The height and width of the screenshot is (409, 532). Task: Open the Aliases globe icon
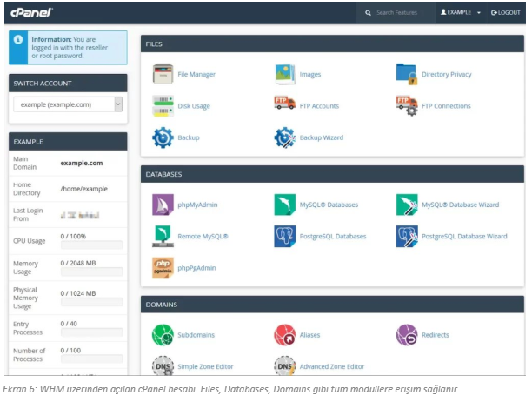point(284,335)
